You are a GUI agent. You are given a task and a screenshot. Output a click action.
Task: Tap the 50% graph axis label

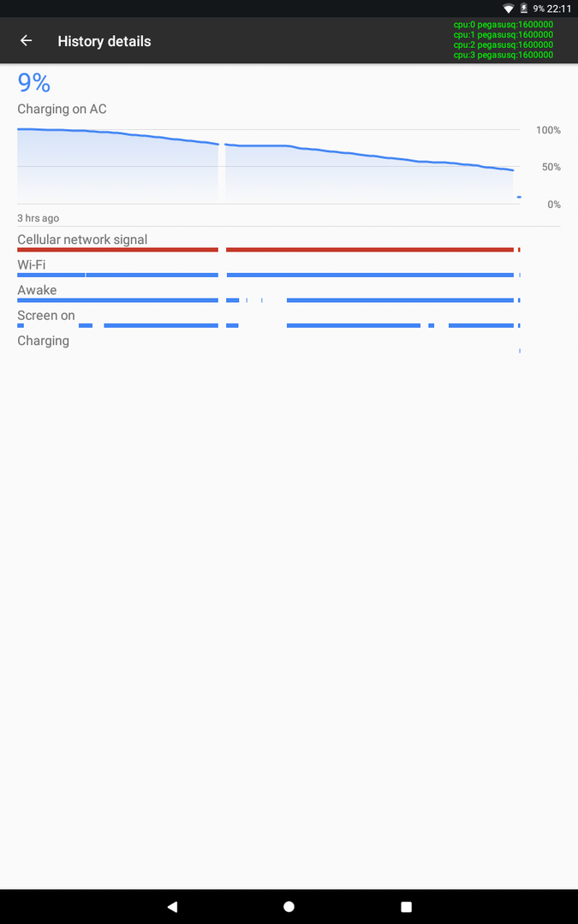coord(551,168)
